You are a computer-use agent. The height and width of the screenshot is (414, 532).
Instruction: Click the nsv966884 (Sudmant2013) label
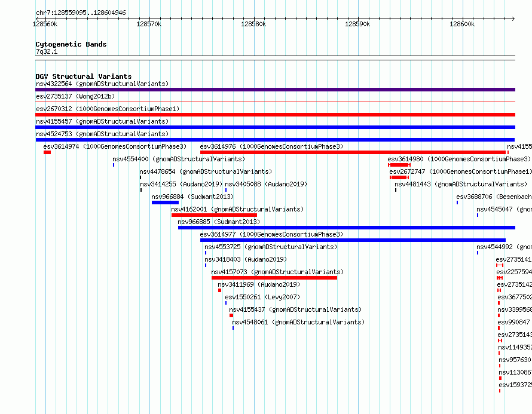[x=192, y=197]
